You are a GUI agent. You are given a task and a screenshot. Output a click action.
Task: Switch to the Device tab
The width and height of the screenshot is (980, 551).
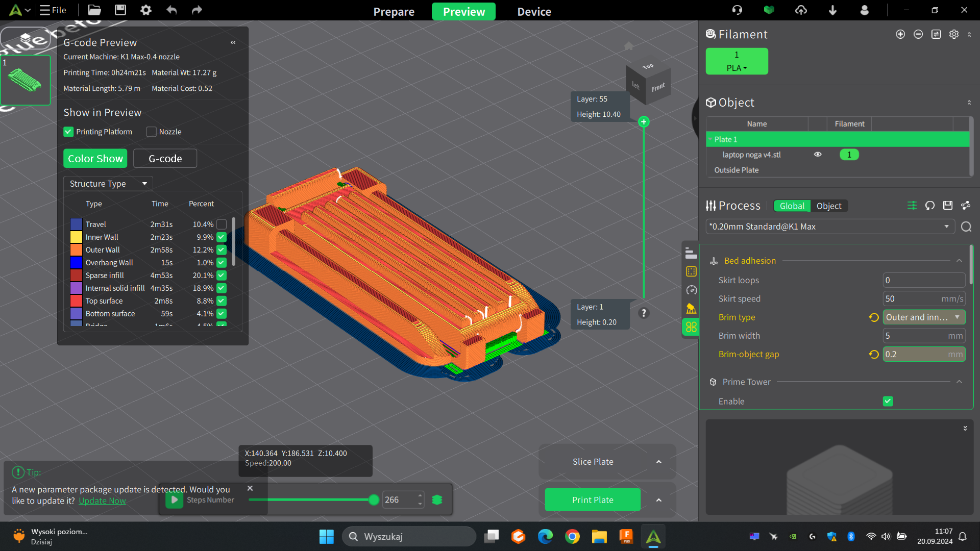pyautogui.click(x=534, y=11)
